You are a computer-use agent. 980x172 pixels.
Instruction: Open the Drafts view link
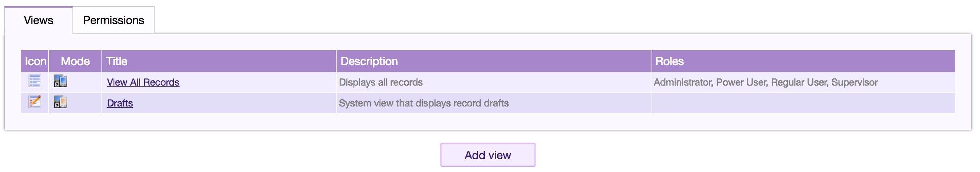[120, 103]
